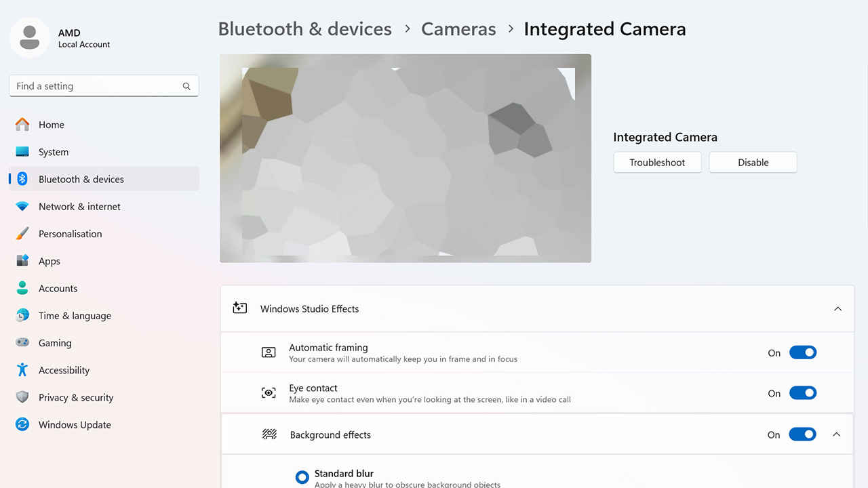Go to Network & internet settings
This screenshot has width=868, height=488.
click(104, 206)
